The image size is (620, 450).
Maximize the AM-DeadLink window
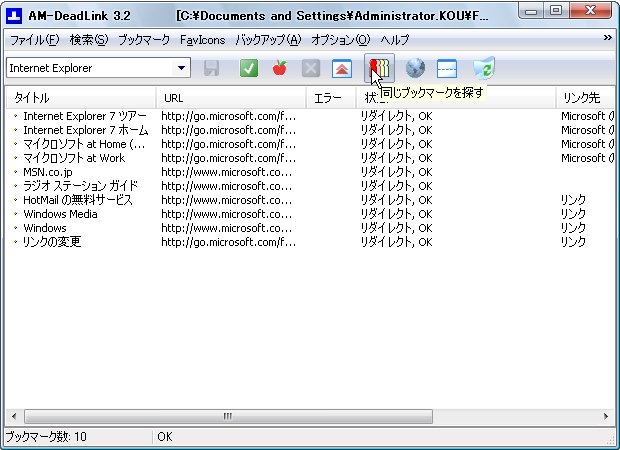(x=556, y=11)
